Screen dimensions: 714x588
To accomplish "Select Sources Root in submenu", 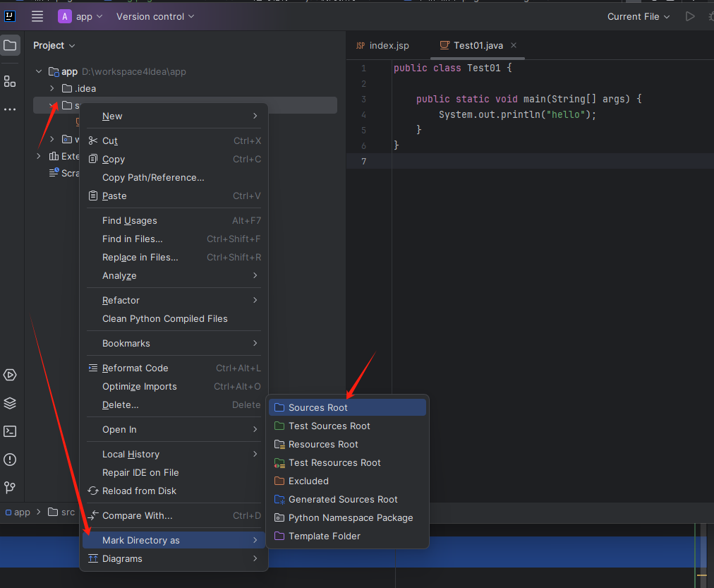I will (x=318, y=407).
